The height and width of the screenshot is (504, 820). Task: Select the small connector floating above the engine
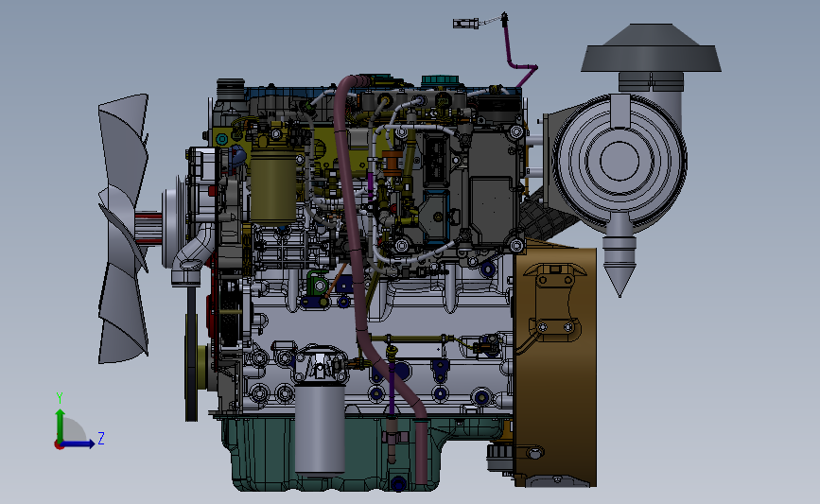tap(465, 23)
